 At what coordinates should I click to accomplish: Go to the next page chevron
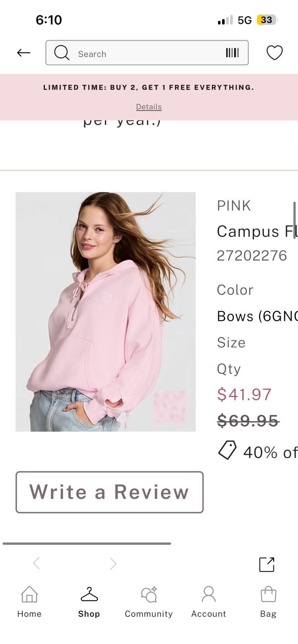113,563
